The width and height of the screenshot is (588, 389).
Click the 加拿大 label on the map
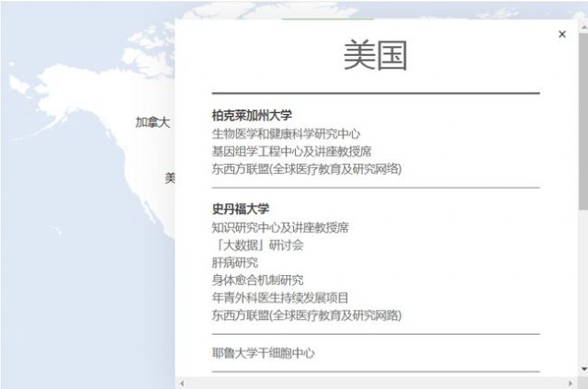[x=153, y=122]
